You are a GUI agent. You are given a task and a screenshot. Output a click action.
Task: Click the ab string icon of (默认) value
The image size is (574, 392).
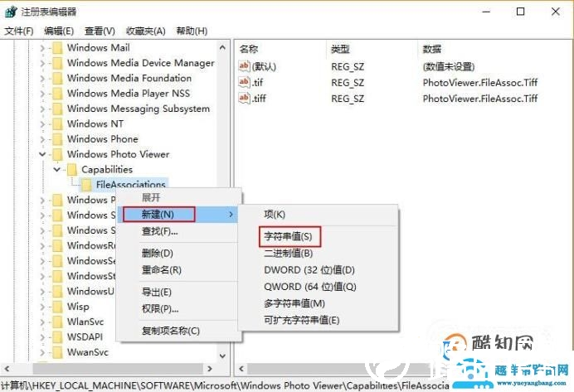click(x=244, y=66)
